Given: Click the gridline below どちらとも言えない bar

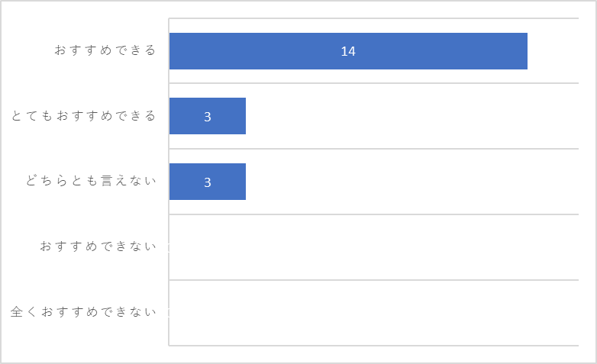Looking at the screenshot, I should [x=374, y=214].
